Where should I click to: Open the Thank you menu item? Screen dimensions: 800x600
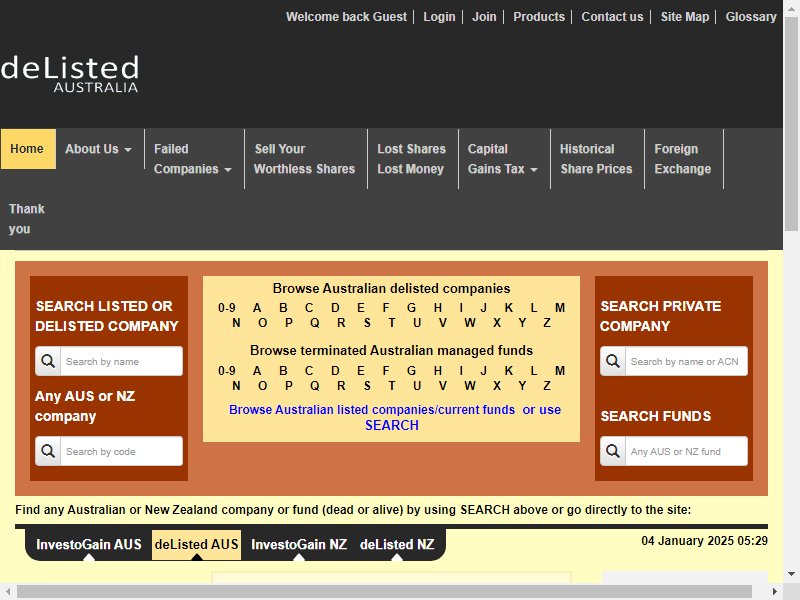tap(27, 219)
